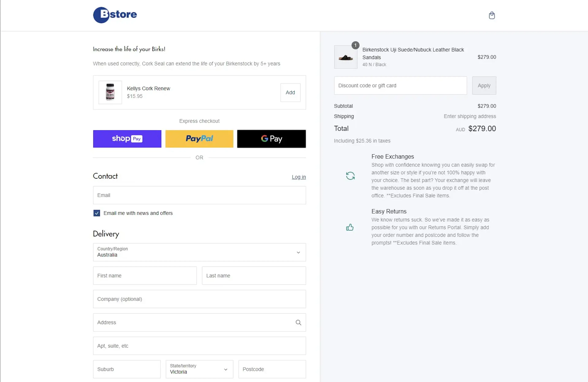
Task: Focus the Company (optional) field
Action: (199, 299)
